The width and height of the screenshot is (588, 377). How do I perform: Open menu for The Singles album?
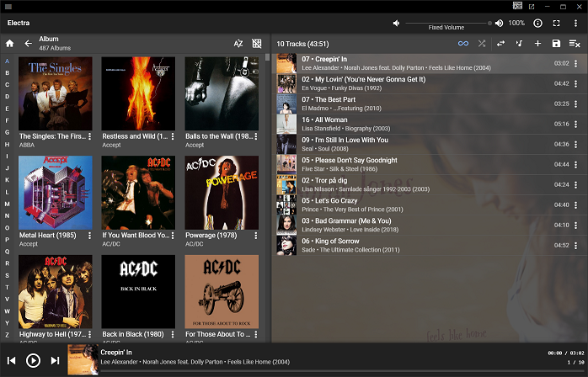(x=89, y=136)
